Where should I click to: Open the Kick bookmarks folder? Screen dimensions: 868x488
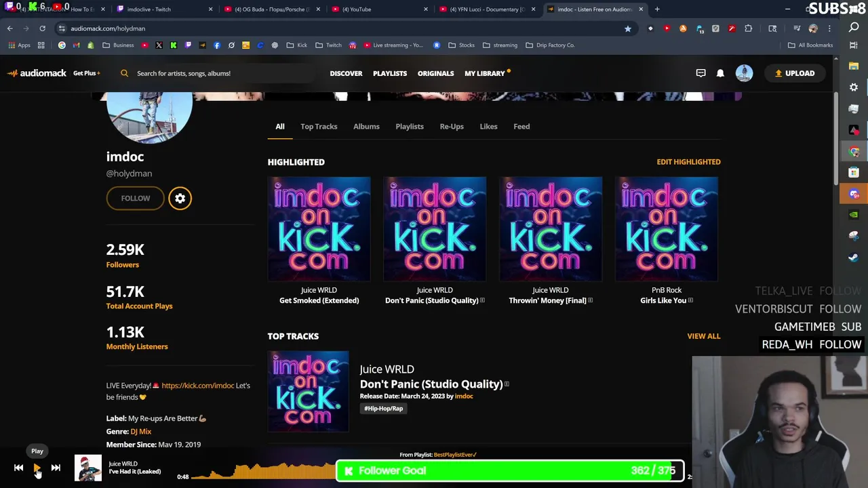(296, 45)
